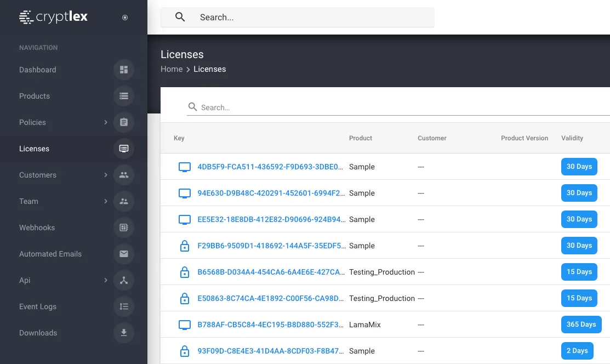Toggle the sidebar pin radio icon near logo

click(x=125, y=18)
